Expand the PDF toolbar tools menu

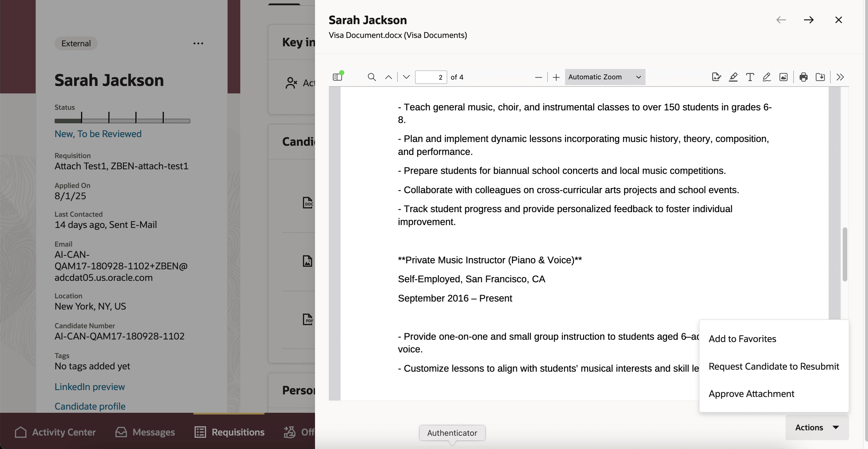coord(840,77)
